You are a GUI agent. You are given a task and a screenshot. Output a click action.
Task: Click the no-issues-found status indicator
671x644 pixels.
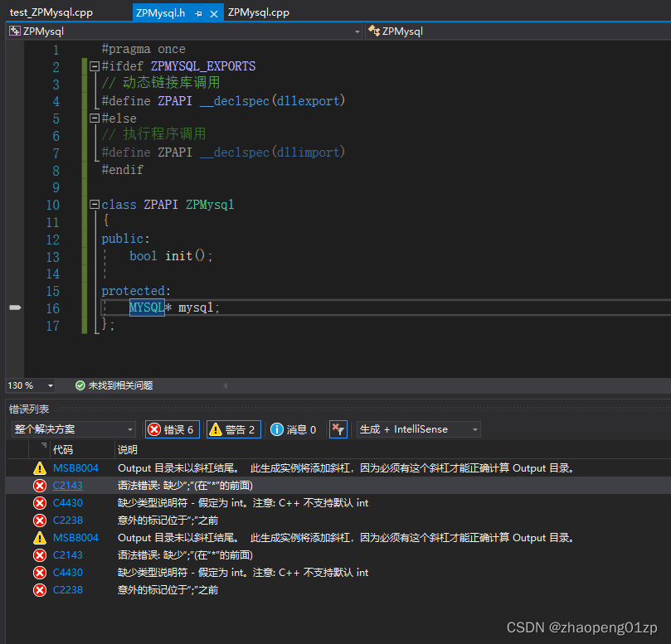pyautogui.click(x=114, y=385)
